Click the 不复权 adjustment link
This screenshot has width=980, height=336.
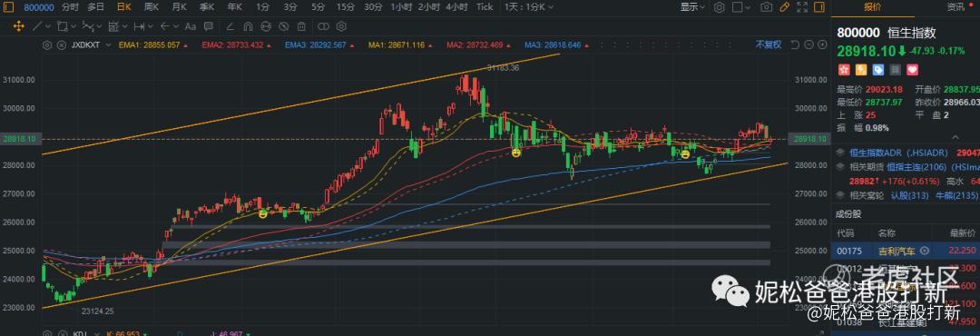pos(769,45)
